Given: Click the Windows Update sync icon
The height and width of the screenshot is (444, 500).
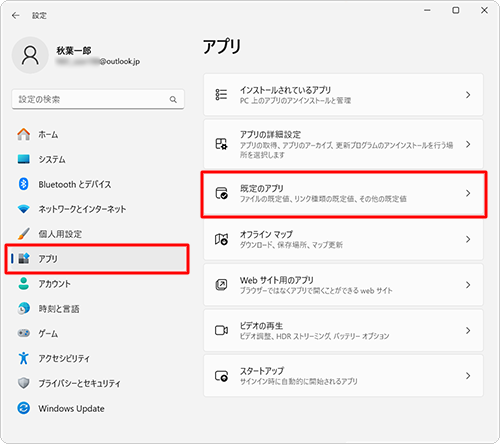Looking at the screenshot, I should tap(24, 408).
